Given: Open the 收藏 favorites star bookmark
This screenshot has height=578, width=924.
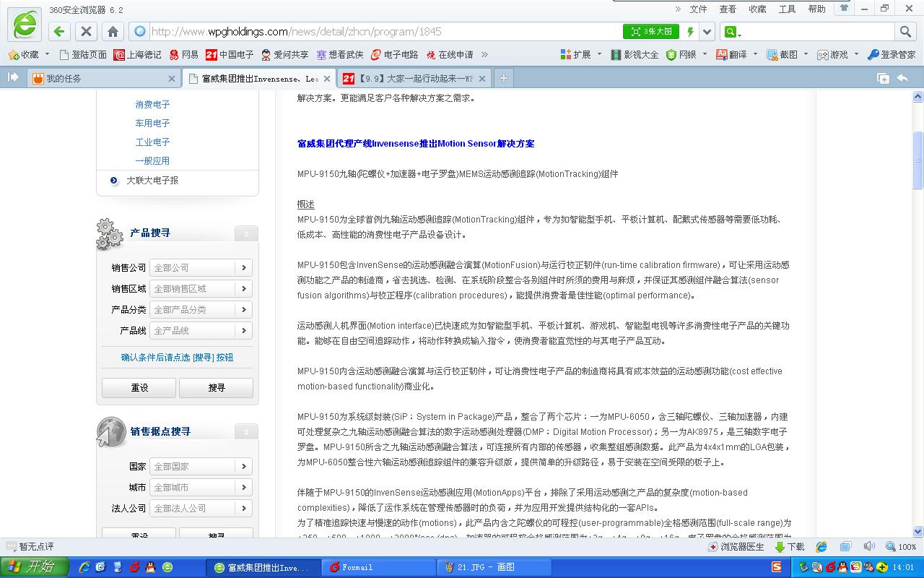Looking at the screenshot, I should pyautogui.click(x=24, y=54).
